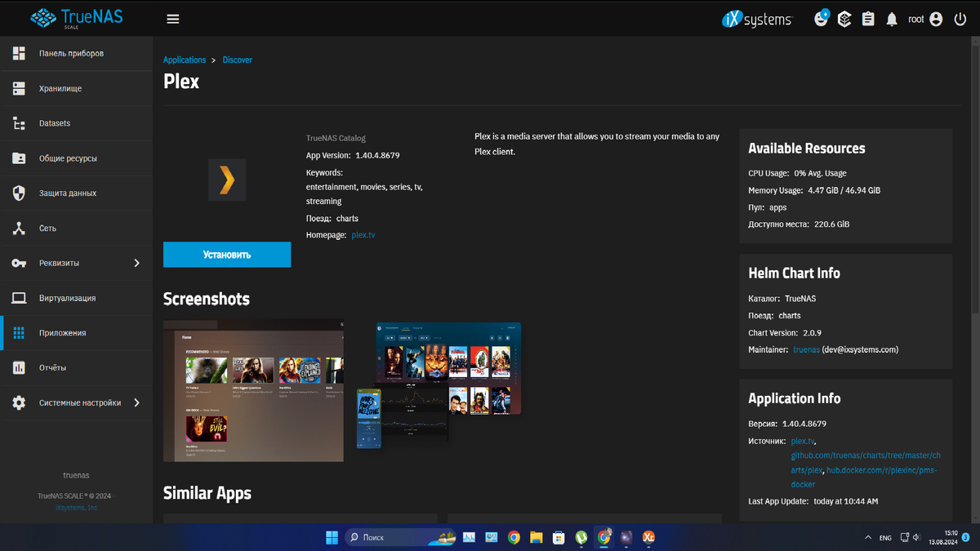Open Отчёты reports section
Screen dimensions: 980x551
coord(76,368)
